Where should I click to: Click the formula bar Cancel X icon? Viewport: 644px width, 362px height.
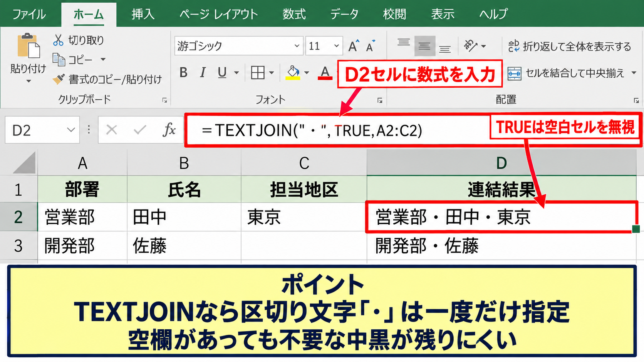[x=112, y=130]
